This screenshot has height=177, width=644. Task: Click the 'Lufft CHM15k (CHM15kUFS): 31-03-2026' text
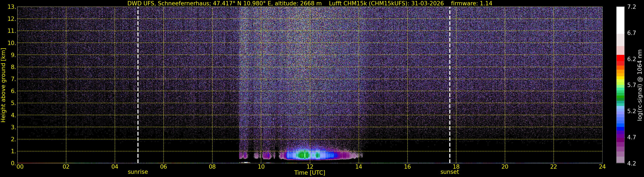click(x=386, y=3)
